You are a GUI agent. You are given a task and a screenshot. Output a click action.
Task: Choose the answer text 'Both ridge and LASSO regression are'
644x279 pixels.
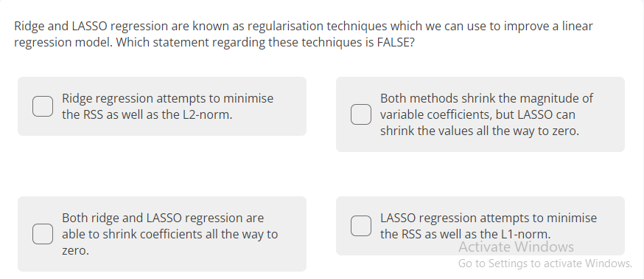[163, 218]
